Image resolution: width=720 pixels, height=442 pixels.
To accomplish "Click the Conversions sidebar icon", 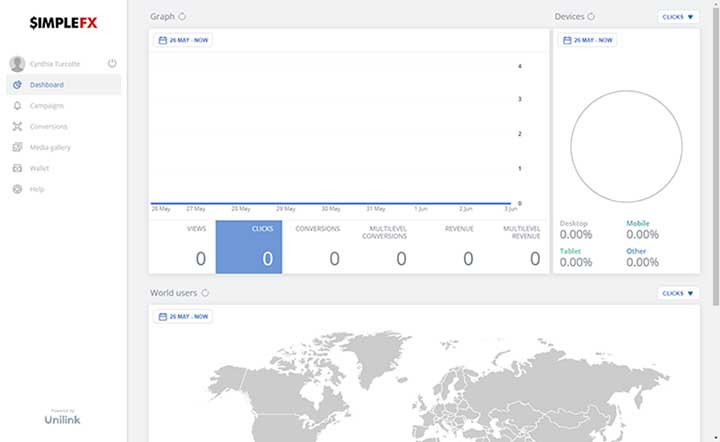I will [17, 127].
